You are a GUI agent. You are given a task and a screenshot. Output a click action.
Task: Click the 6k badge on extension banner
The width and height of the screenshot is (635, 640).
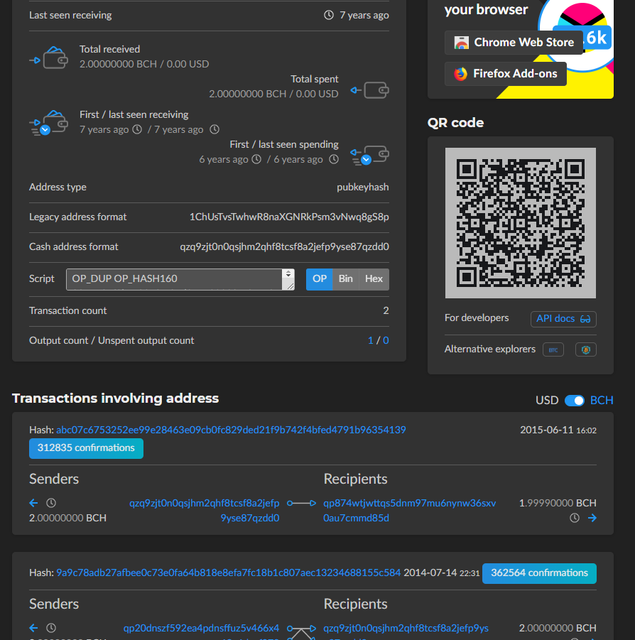[x=596, y=38]
